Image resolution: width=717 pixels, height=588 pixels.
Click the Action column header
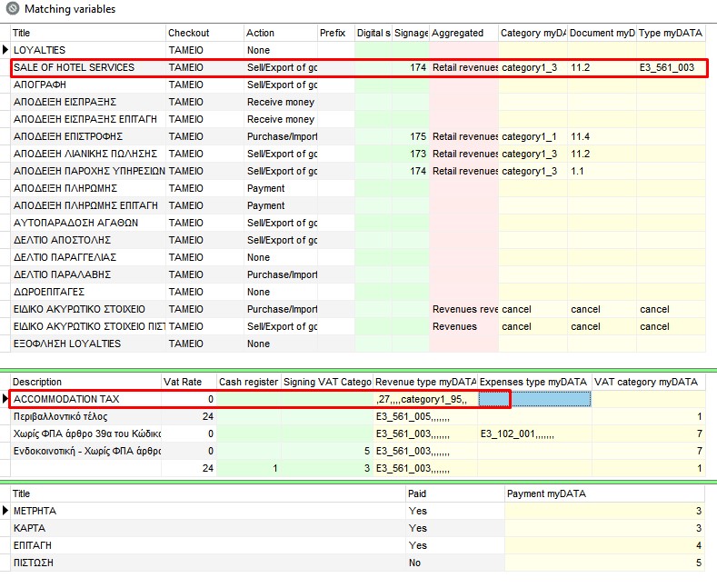[x=281, y=33]
